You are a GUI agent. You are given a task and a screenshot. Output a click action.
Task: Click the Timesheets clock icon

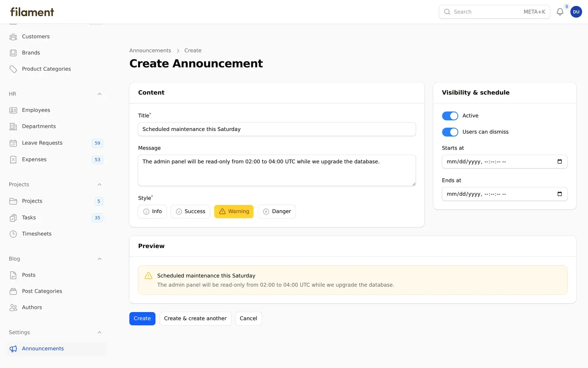13,234
